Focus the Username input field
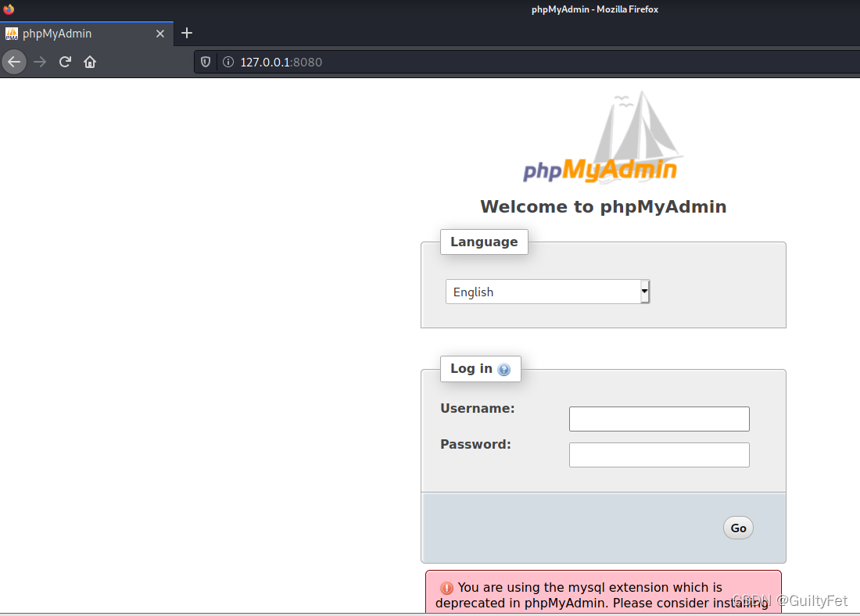Screen dimensions: 860x616 pos(659,419)
